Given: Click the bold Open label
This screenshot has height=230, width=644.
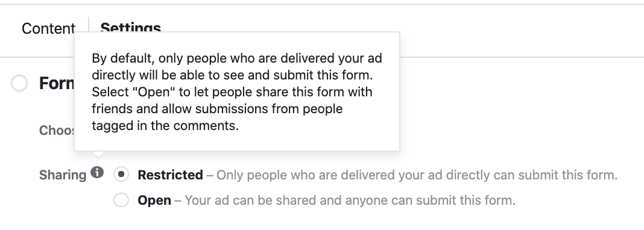Looking at the screenshot, I should [154, 200].
